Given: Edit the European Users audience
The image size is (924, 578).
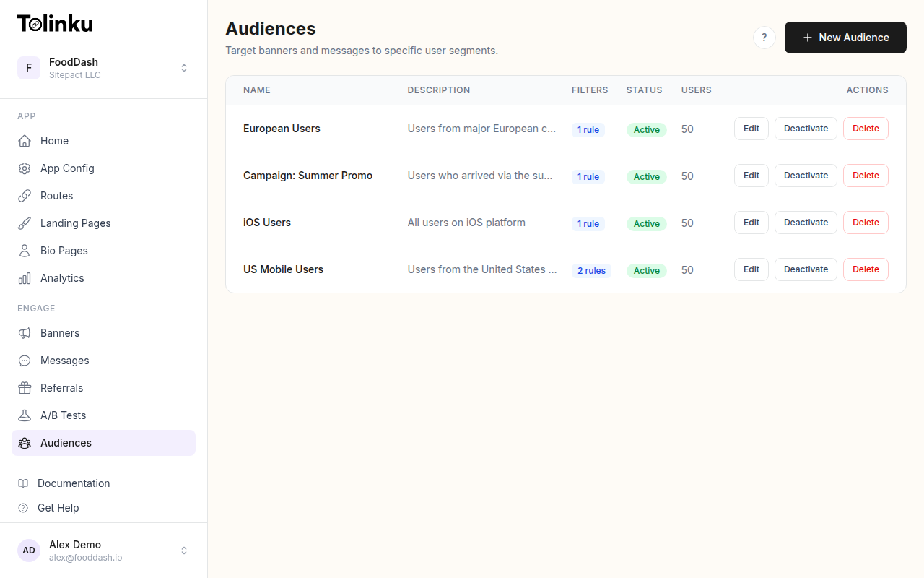Looking at the screenshot, I should click(x=751, y=128).
